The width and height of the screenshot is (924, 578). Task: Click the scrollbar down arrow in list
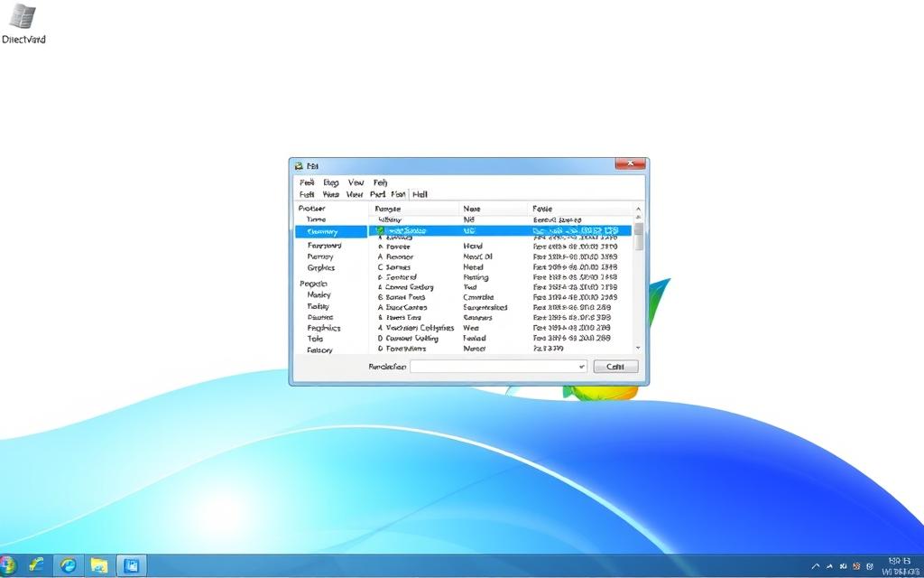(639, 347)
